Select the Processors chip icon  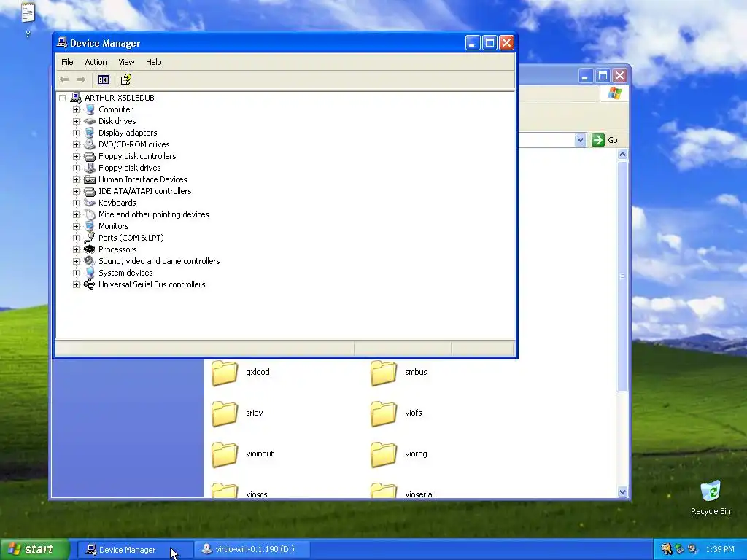click(90, 249)
